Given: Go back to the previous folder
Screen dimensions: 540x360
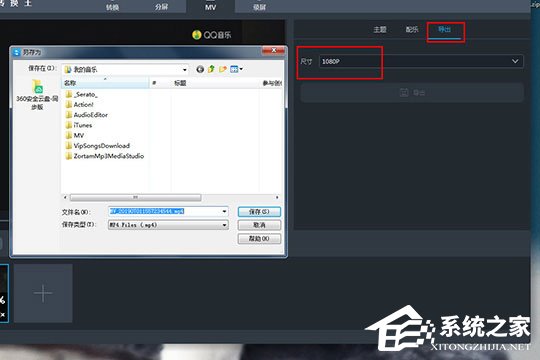Looking at the screenshot, I should coord(200,69).
